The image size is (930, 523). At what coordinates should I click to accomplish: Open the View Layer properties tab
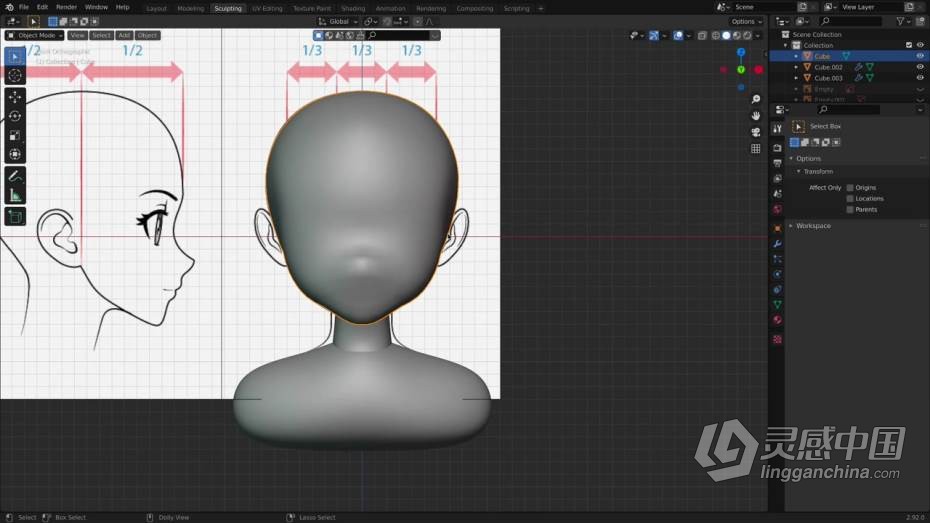click(x=777, y=178)
